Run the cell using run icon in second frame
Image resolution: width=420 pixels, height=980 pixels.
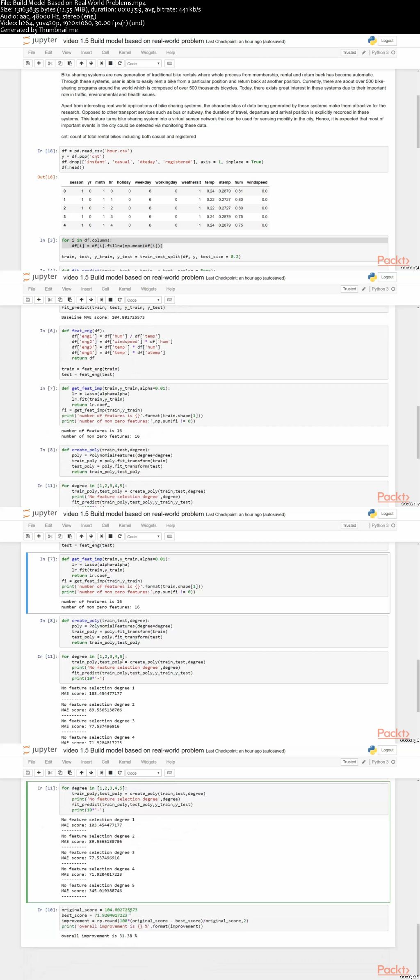pos(102,300)
